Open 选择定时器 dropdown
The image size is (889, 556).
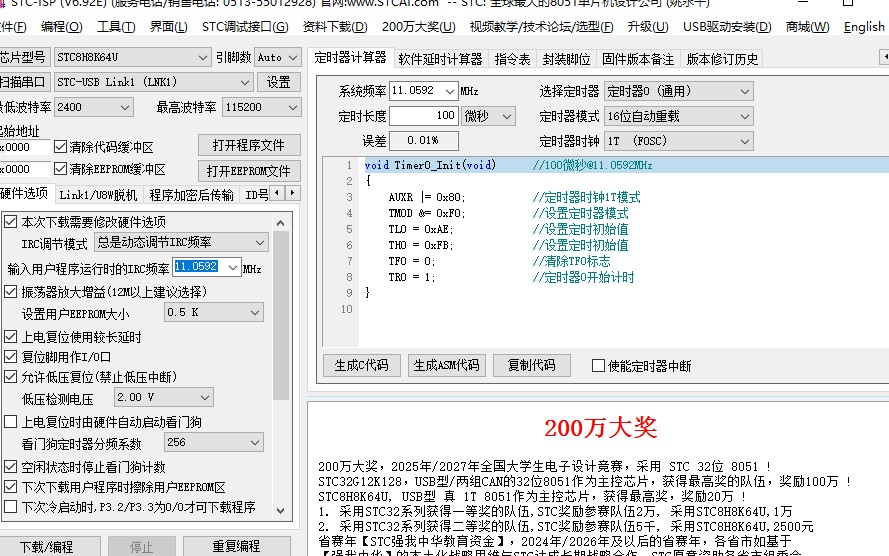(x=679, y=91)
